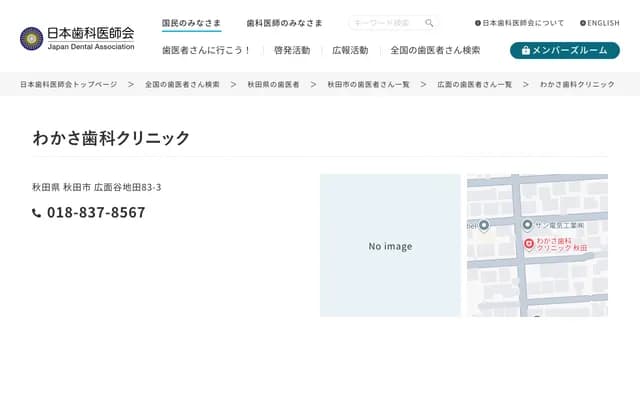Open 広面の歯医者さん一覧 breadcrumb link
The width and height of the screenshot is (640, 400).
[x=474, y=85]
